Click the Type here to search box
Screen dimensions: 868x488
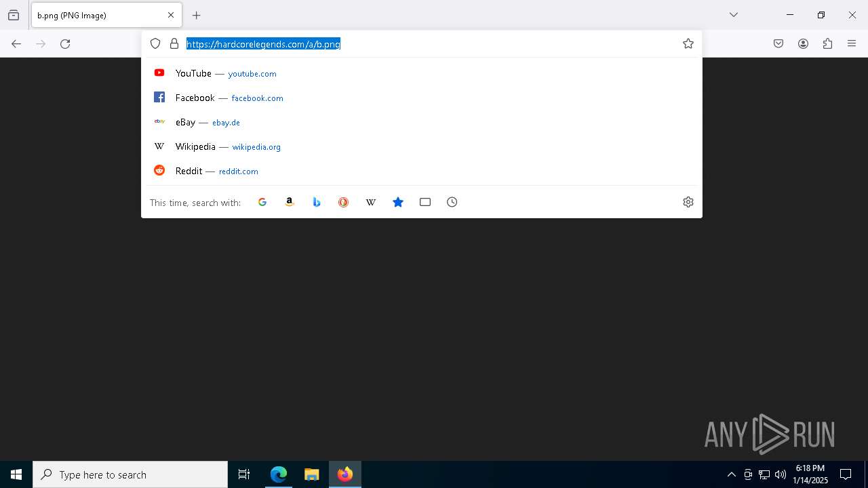[130, 474]
